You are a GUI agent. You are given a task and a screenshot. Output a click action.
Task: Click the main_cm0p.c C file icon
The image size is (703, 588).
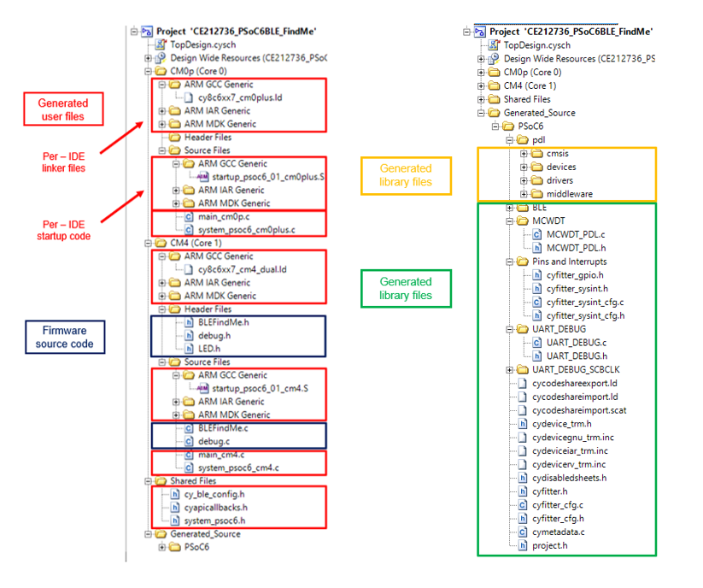pos(189,217)
